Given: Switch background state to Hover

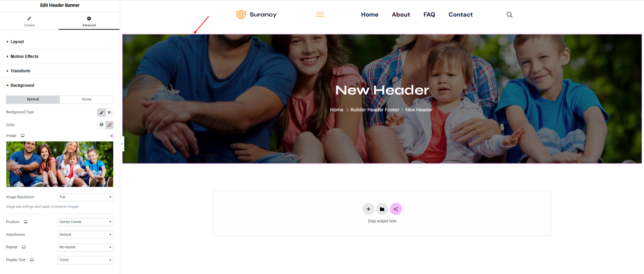Looking at the screenshot, I should pyautogui.click(x=86, y=99).
